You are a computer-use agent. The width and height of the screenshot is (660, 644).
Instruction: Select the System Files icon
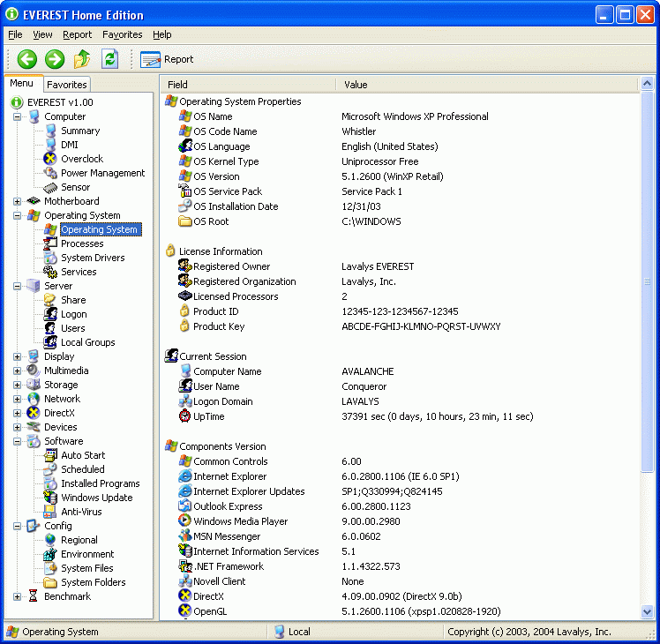[50, 568]
